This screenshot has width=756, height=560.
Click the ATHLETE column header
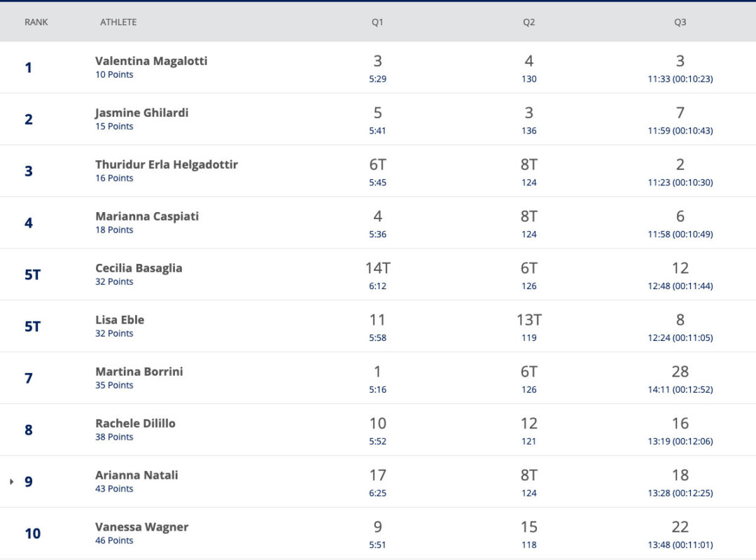click(118, 22)
